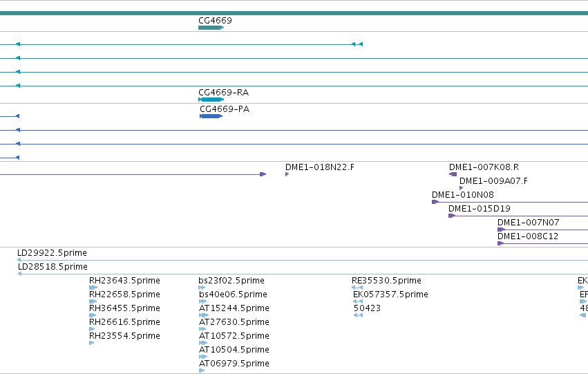588x374 pixels.
Task: Click the RH26616.5prime label
Action: [124, 322]
